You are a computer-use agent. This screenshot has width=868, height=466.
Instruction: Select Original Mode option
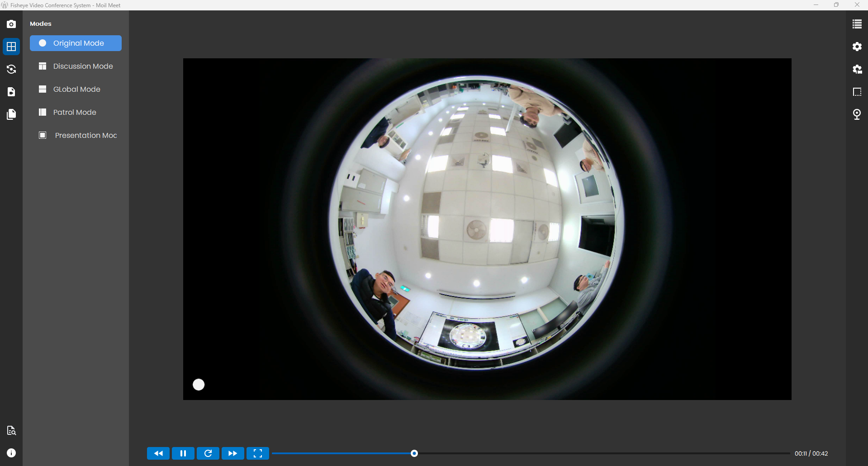pyautogui.click(x=76, y=43)
